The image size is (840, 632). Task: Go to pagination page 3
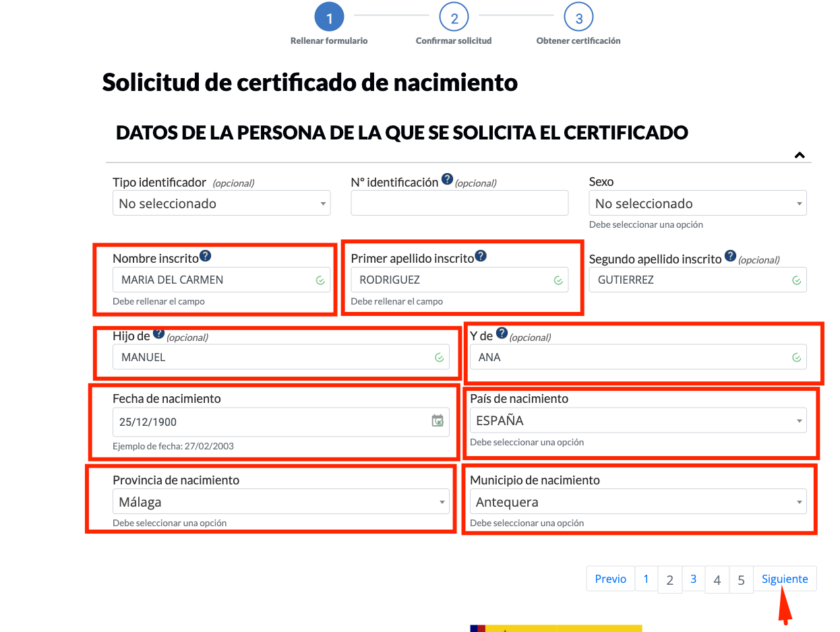coord(693,579)
